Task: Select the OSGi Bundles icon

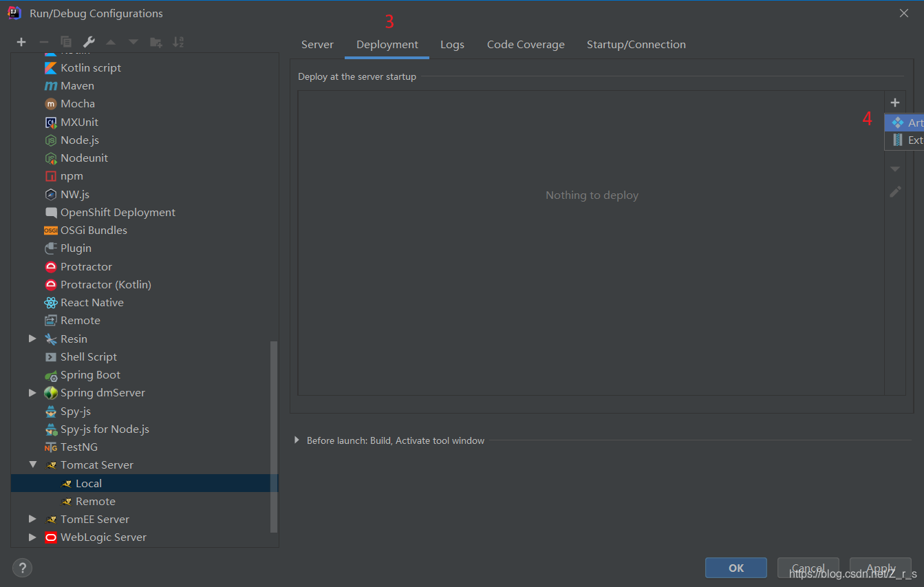Action: tap(50, 231)
